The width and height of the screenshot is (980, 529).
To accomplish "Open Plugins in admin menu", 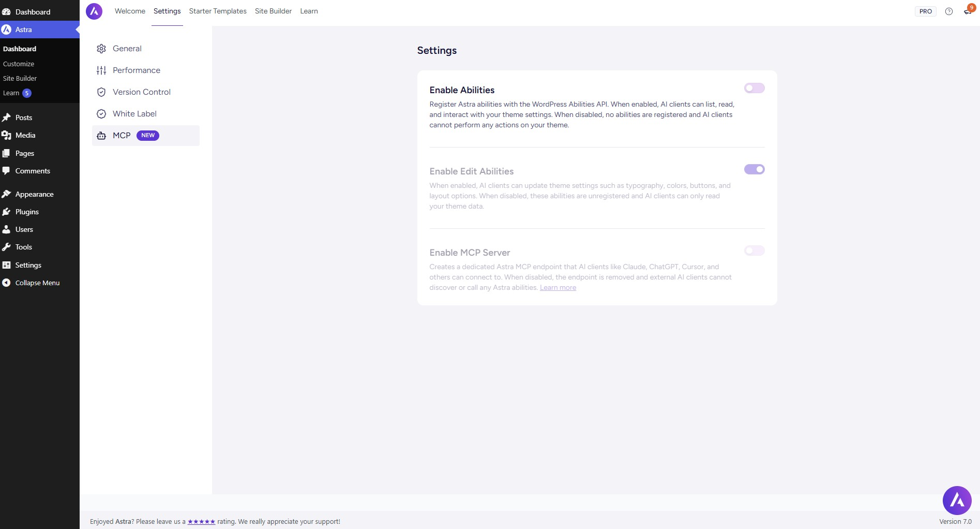I will (27, 212).
